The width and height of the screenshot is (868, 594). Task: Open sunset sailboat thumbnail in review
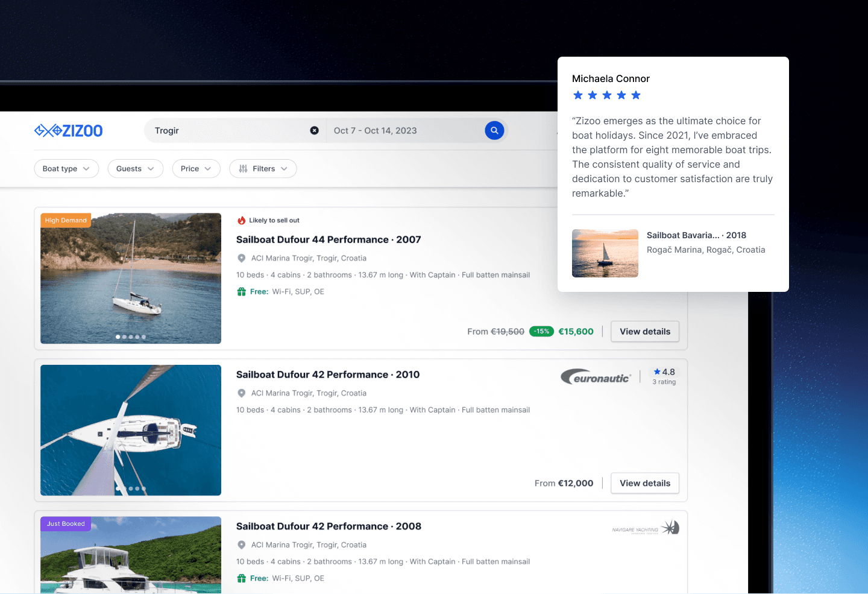pyautogui.click(x=605, y=253)
